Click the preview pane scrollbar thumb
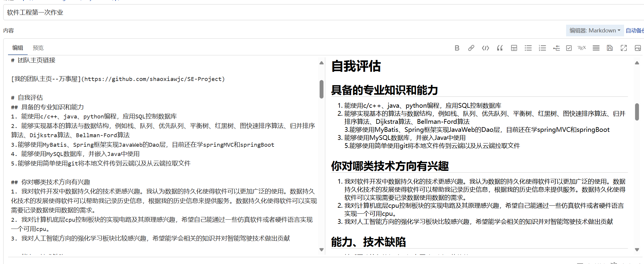Screen dimensions: 644x264 click(x=637, y=112)
